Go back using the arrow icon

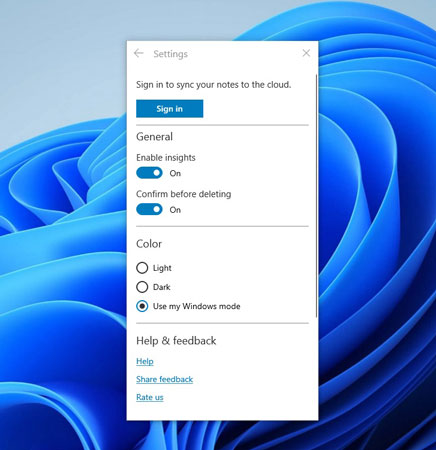tap(138, 53)
